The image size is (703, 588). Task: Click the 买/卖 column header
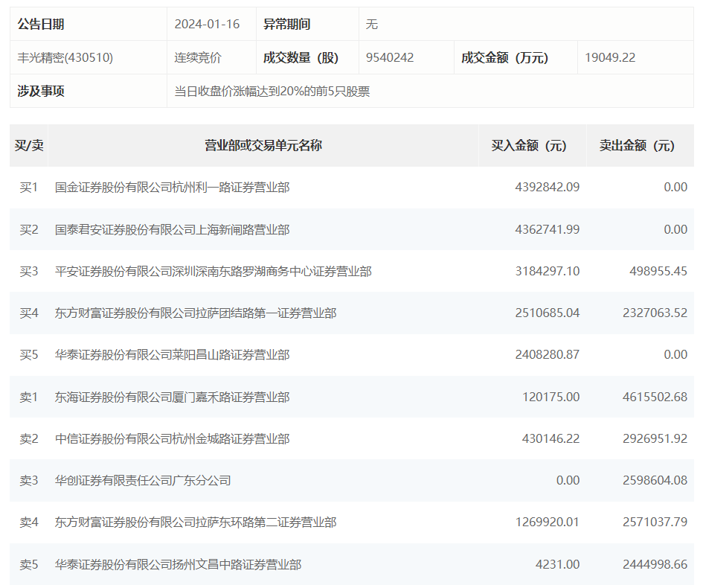point(29,145)
